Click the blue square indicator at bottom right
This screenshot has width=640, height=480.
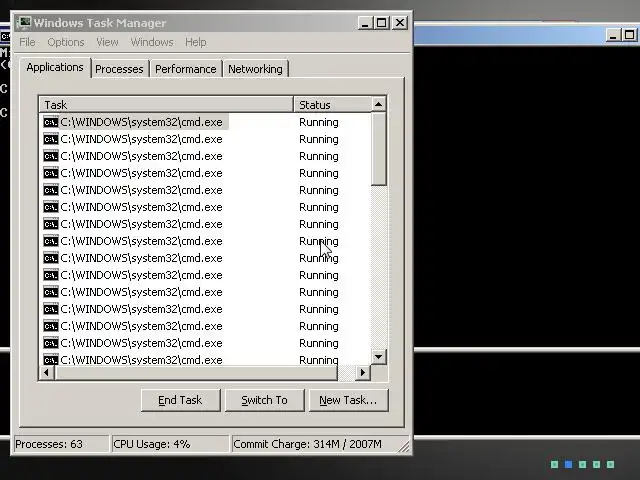tap(568, 464)
